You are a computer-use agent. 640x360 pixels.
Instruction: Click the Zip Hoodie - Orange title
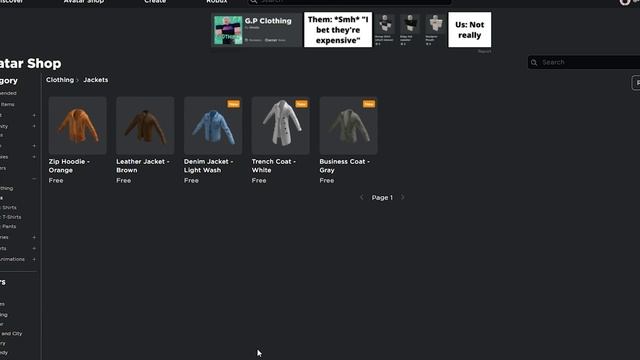(69, 166)
